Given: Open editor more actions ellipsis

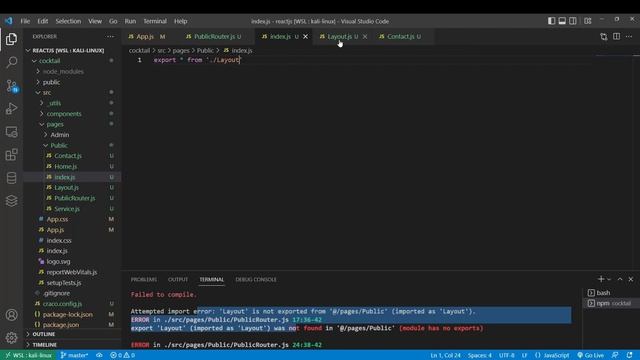Looking at the screenshot, I should tap(629, 36).
